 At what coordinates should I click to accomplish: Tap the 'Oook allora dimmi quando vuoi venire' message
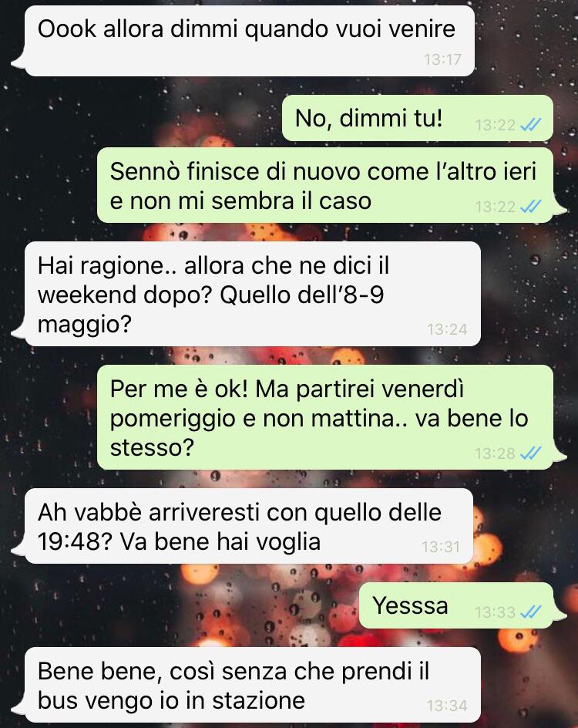pyautogui.click(x=250, y=41)
